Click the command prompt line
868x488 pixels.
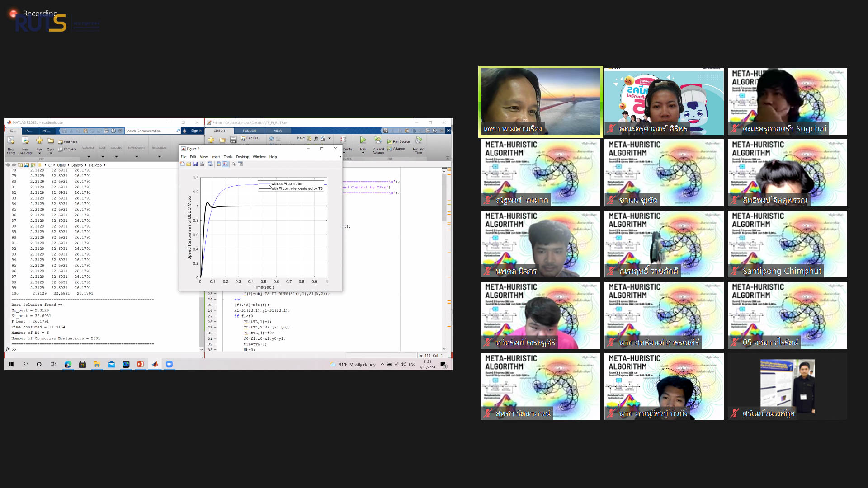(104, 349)
